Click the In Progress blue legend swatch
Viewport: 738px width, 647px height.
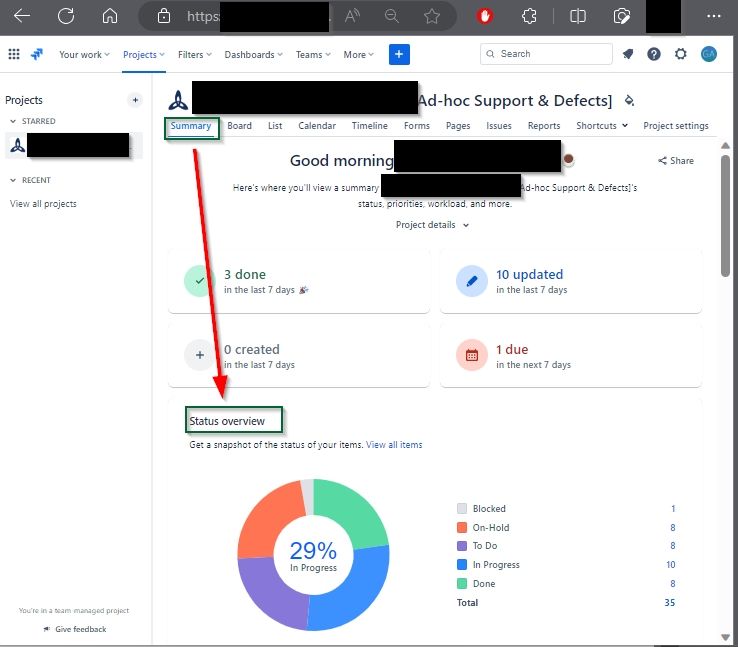[462, 564]
